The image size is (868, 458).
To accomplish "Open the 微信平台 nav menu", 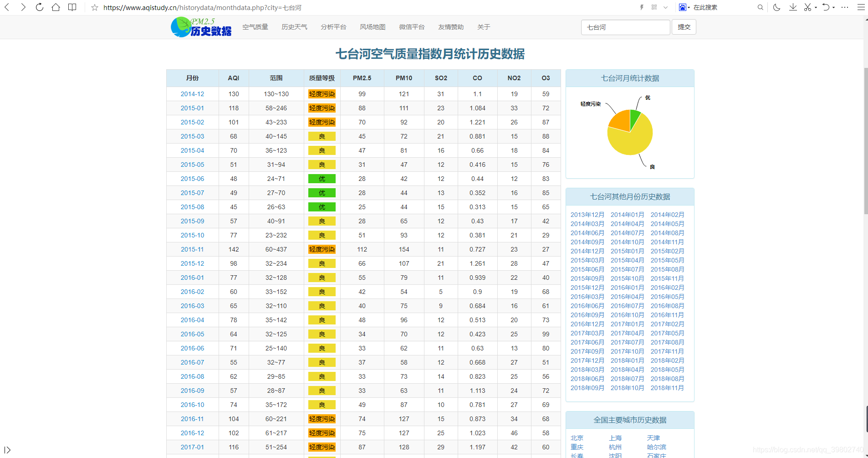I will click(412, 27).
